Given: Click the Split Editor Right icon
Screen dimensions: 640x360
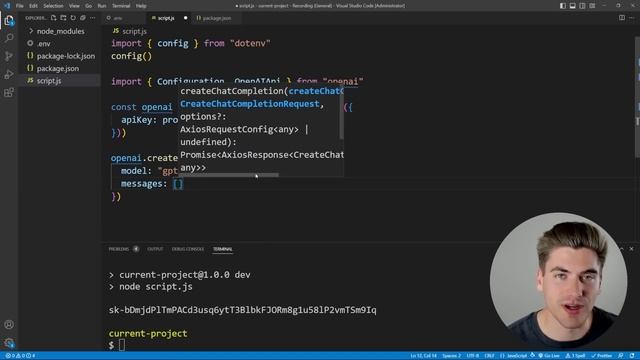Looking at the screenshot, I should coord(622,18).
